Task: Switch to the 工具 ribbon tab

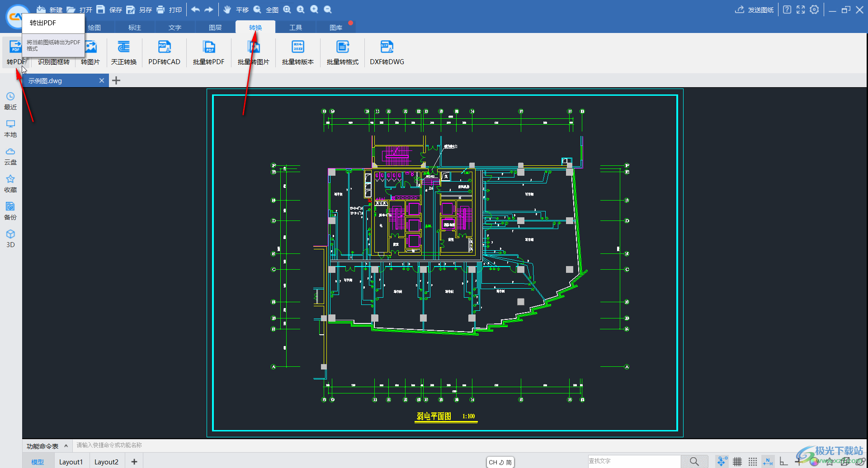Action: click(296, 28)
